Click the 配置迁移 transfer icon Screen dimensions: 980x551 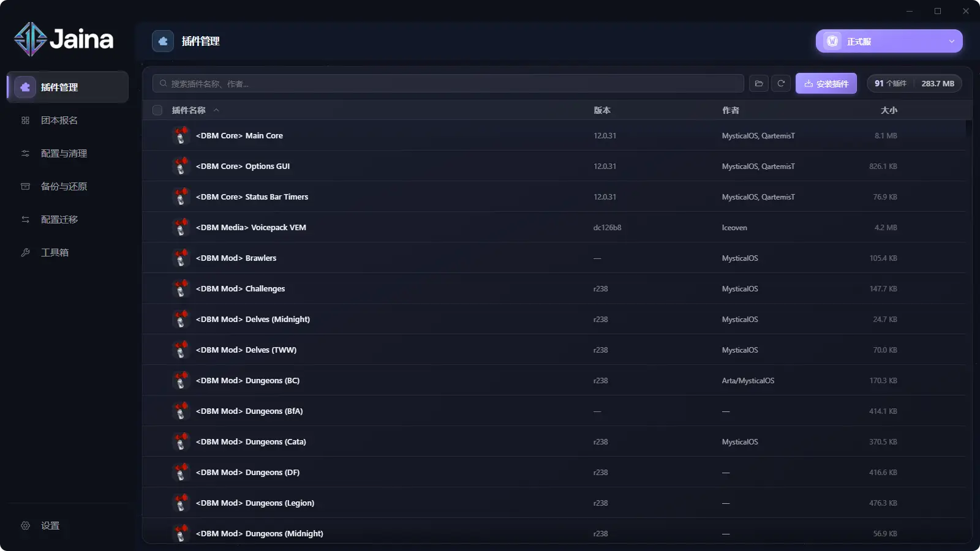(x=25, y=220)
